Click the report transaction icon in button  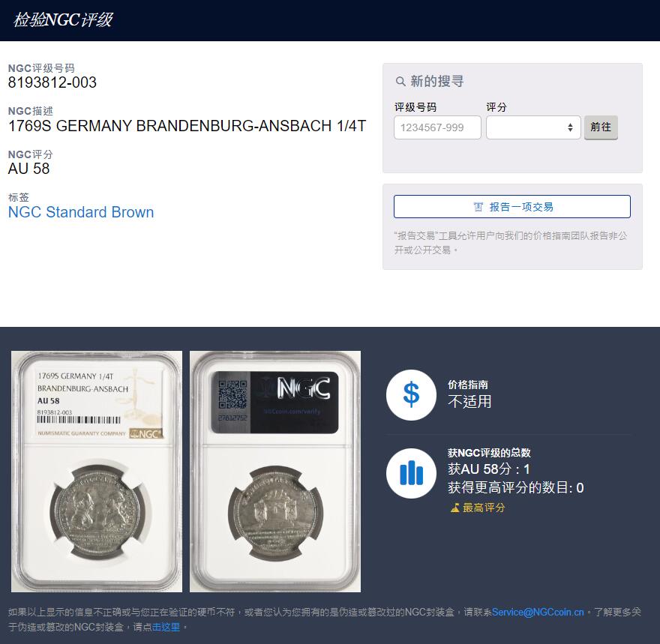tap(478, 206)
